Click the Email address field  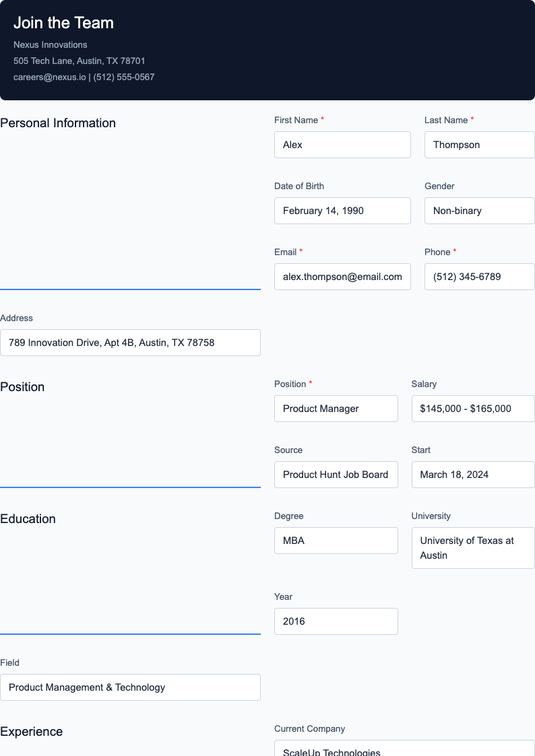pos(342,277)
